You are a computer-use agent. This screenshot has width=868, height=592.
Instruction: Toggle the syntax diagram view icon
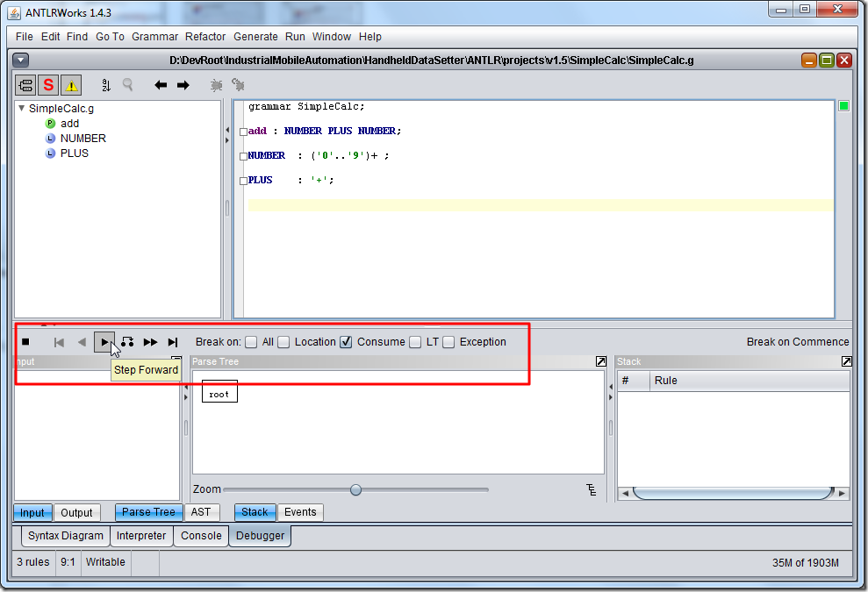(25, 85)
